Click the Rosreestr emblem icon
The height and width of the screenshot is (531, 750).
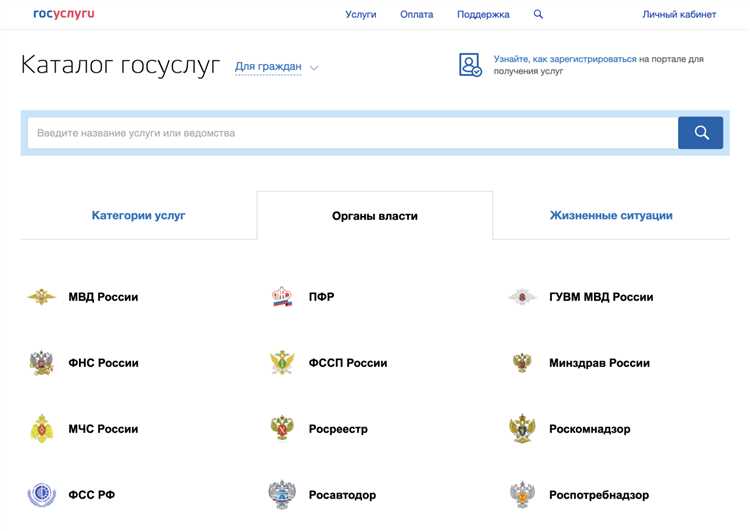pos(282,428)
